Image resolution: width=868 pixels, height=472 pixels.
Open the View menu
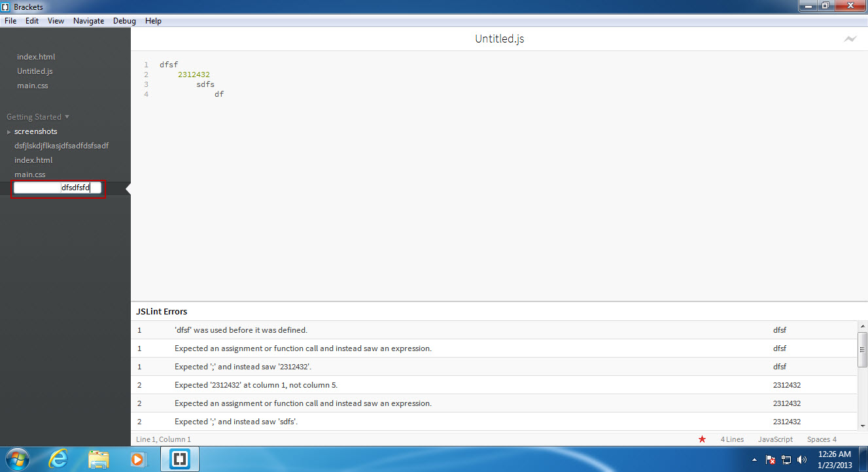[56, 21]
